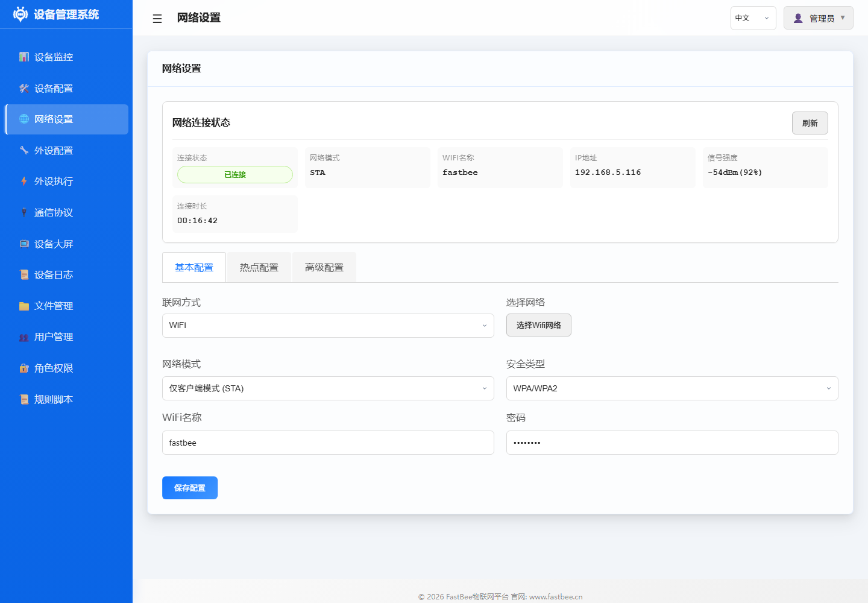The height and width of the screenshot is (603, 868).
Task: Switch to the 基本配置 tab
Action: 194,267
